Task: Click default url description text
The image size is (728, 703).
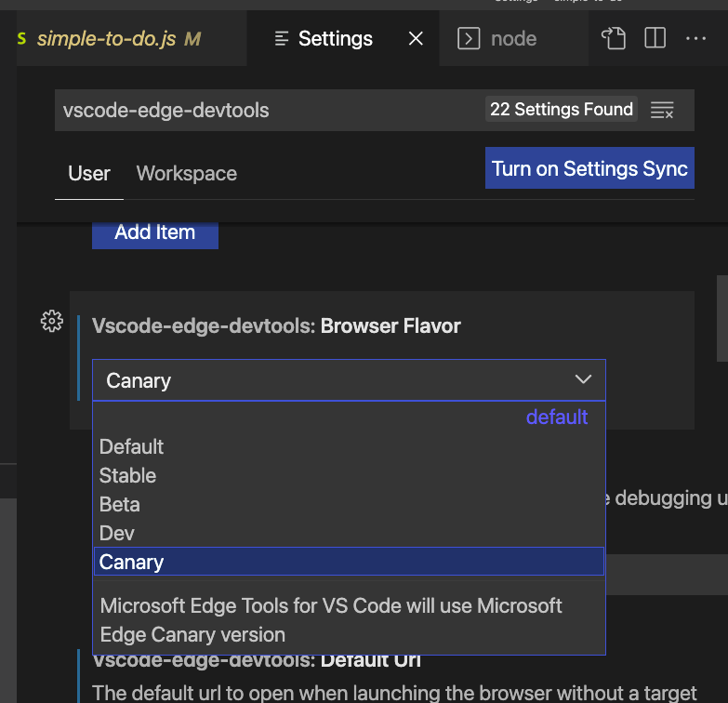Action: [x=394, y=693]
